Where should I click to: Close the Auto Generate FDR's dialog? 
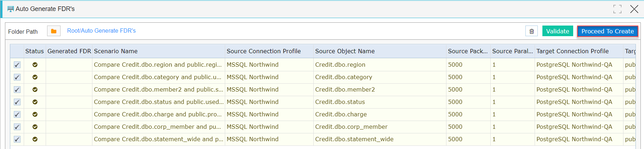pos(634,9)
